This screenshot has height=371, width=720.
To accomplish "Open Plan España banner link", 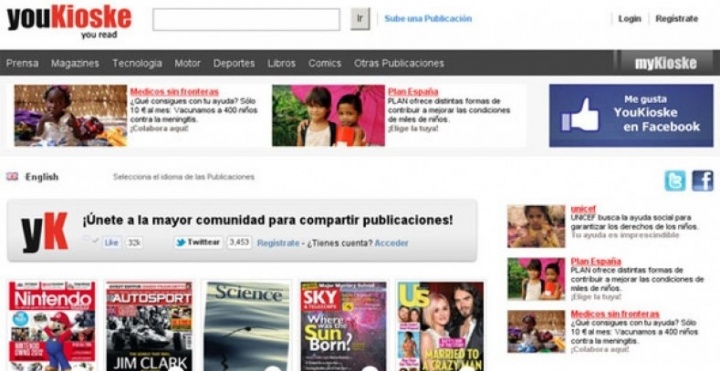I will 413,92.
